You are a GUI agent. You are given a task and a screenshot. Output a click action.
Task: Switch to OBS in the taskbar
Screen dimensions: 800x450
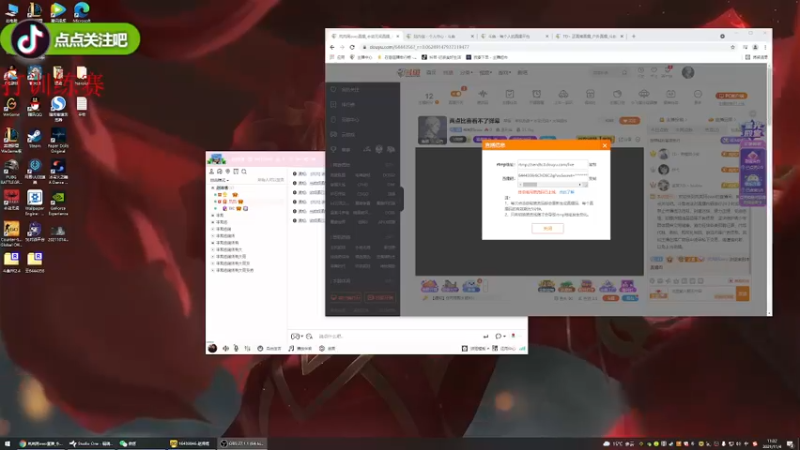point(242,443)
